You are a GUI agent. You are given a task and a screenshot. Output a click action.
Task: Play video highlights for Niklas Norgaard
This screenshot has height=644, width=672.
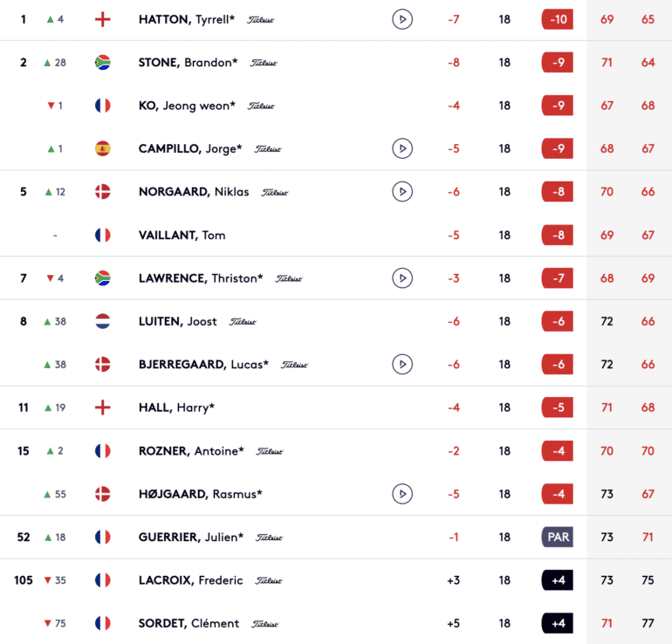(402, 191)
